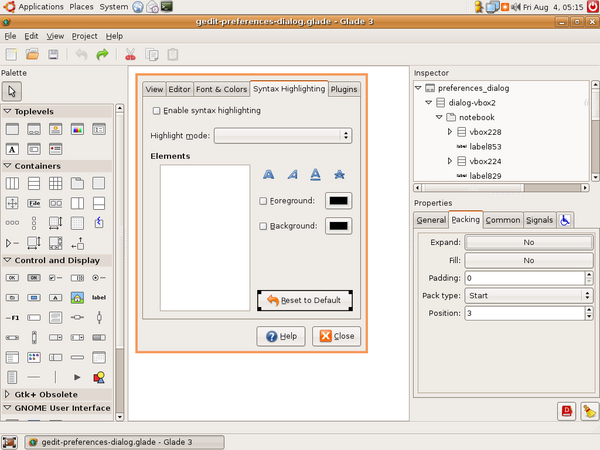Pick the About Dialog toplevel with letter A
Image resolution: width=600 pixels, height=450 pixels.
tap(12, 149)
